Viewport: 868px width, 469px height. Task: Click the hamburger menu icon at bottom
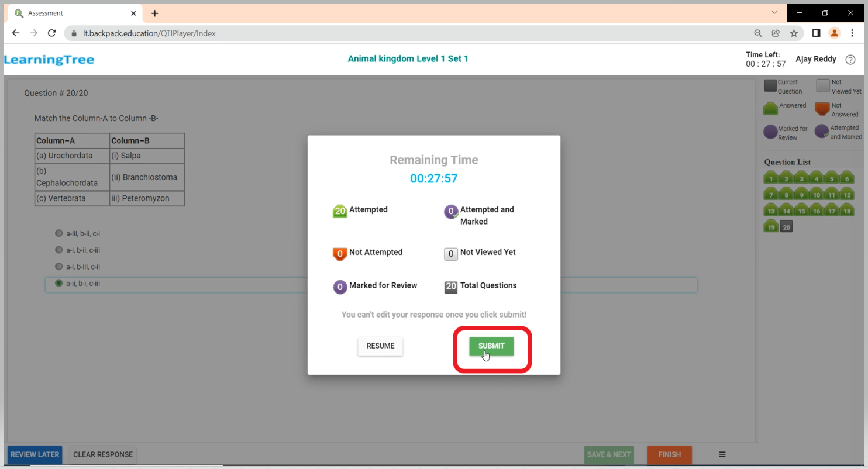722,454
